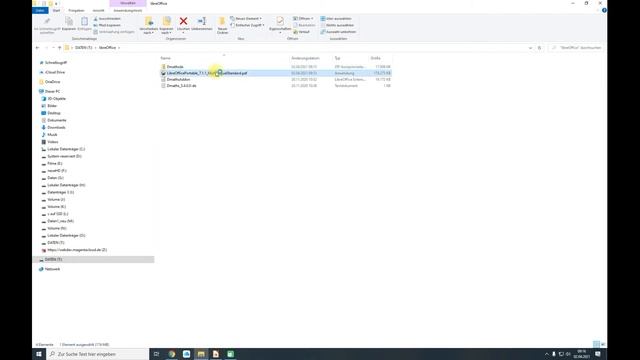Switch to the Ansicht ribbon tab
This screenshot has width=640, height=360.
pos(98,10)
